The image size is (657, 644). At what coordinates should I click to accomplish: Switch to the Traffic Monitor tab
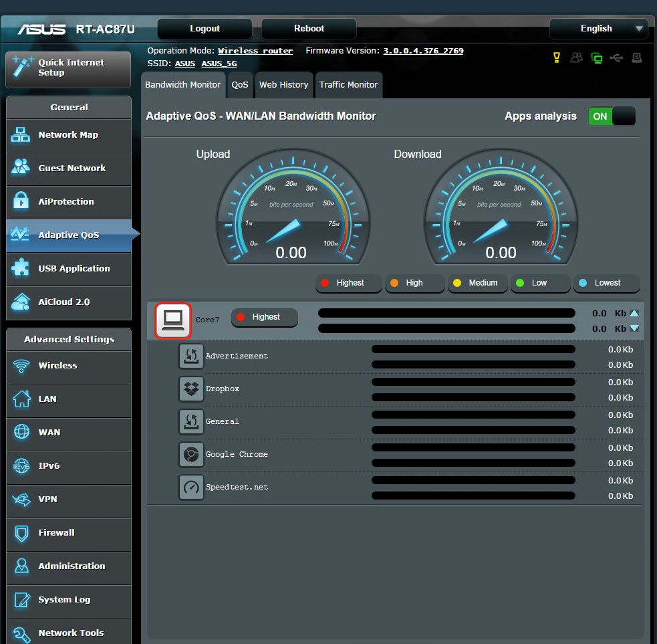(348, 85)
